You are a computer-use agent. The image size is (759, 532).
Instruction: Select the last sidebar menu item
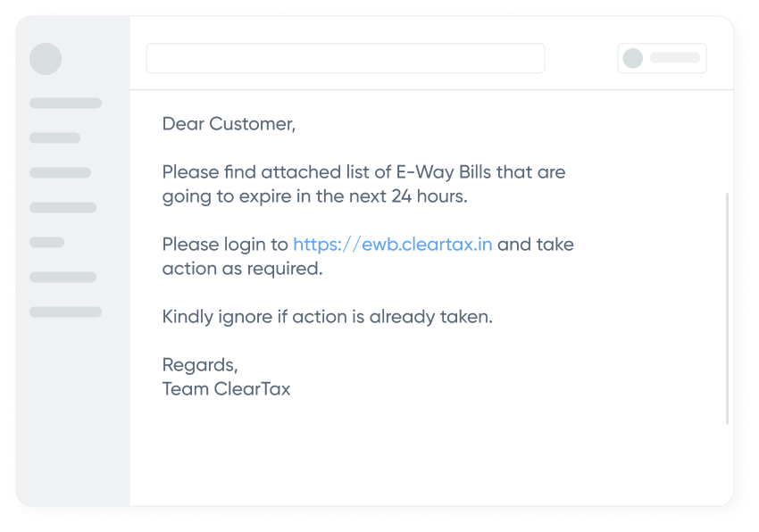click(x=65, y=312)
